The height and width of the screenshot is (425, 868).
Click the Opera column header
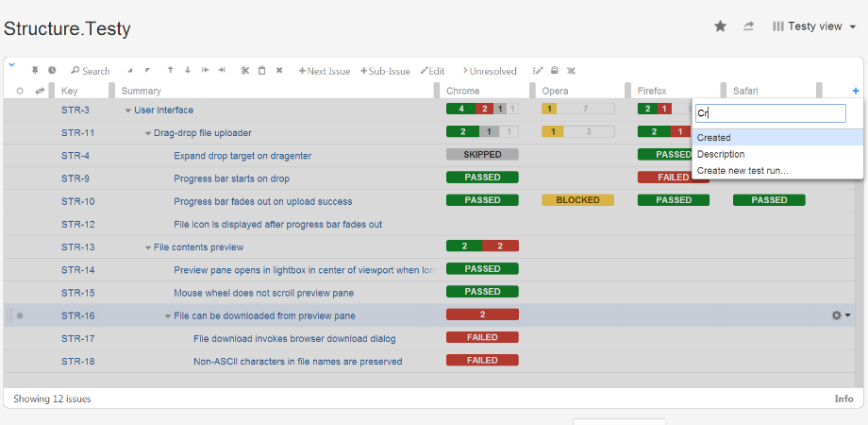point(555,91)
